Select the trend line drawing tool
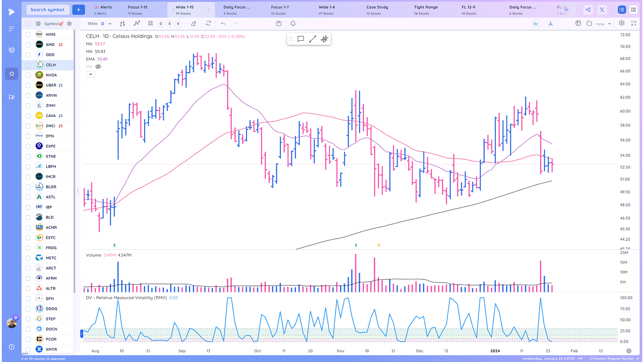This screenshot has height=362, width=644. tap(312, 39)
